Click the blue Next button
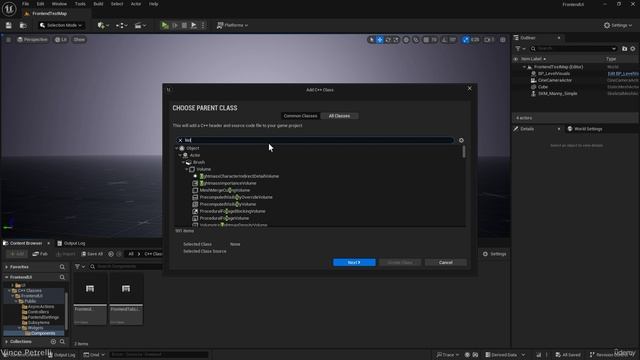 (354, 262)
